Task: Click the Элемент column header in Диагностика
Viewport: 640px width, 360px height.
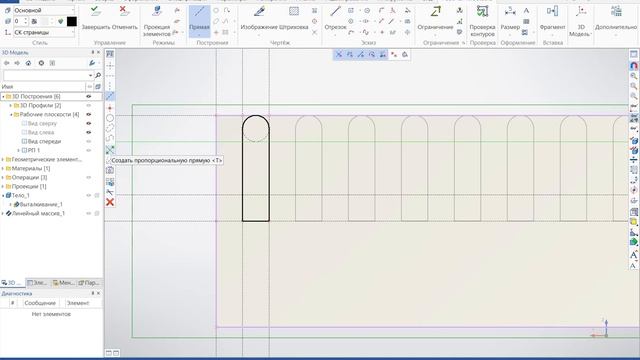Action: (78, 303)
